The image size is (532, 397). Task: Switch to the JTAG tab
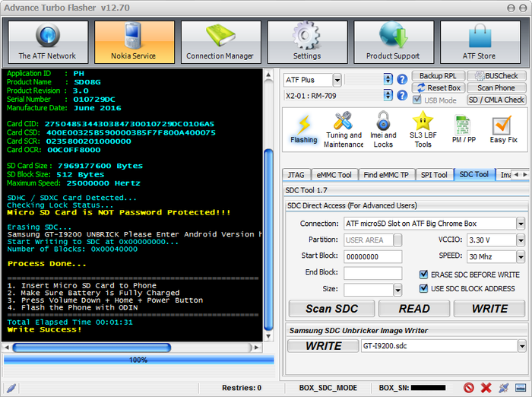point(296,175)
